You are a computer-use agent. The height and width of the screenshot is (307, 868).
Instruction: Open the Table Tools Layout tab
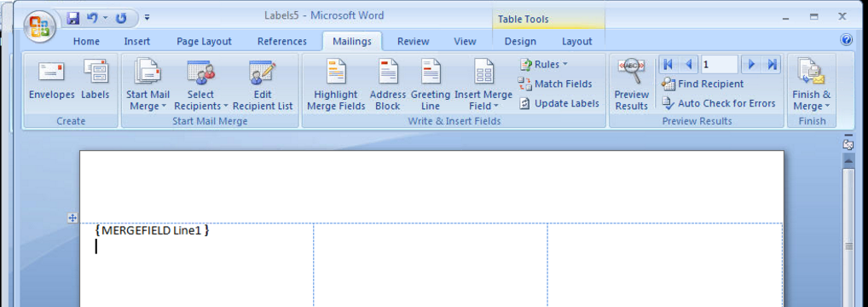pyautogui.click(x=577, y=42)
